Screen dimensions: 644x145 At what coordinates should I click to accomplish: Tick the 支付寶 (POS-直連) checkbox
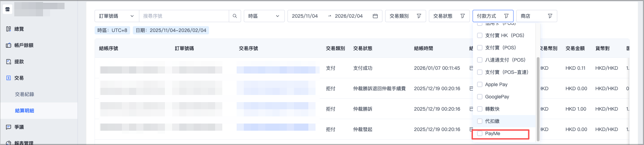point(479,72)
